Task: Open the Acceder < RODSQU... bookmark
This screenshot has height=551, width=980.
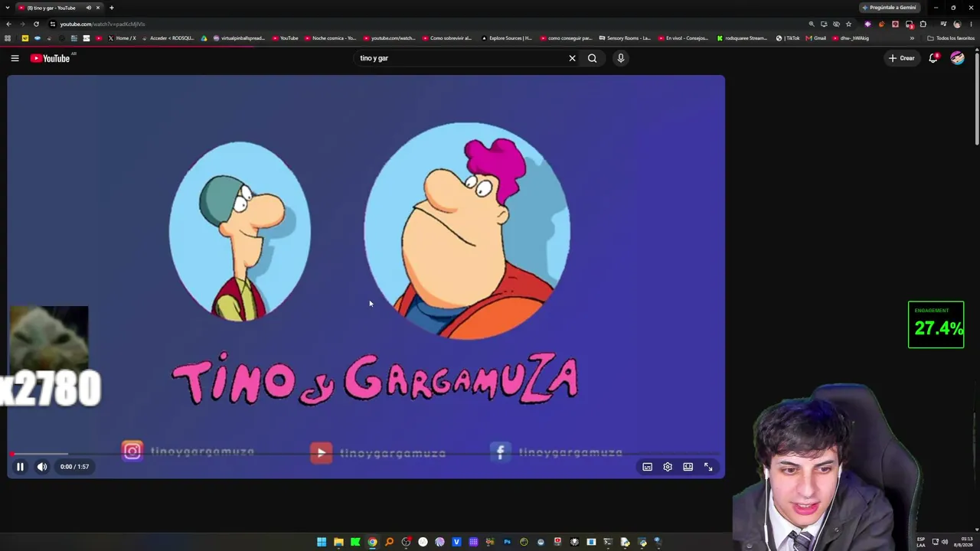Action: click(x=168, y=38)
